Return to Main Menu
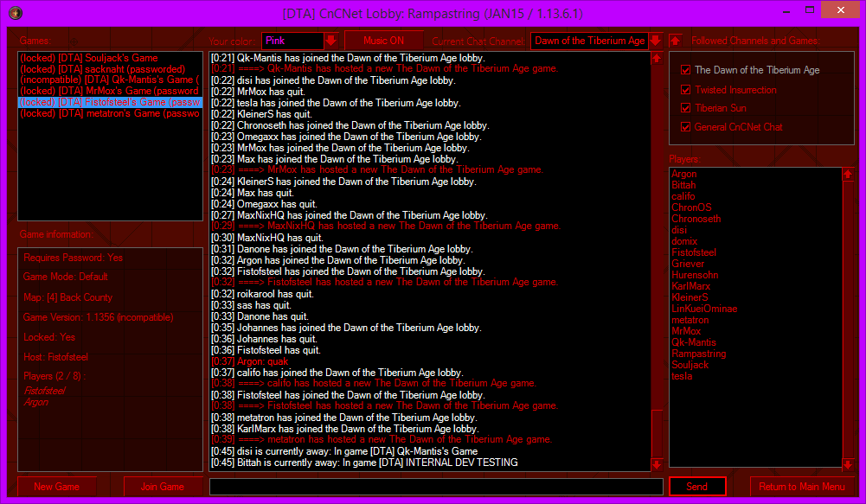The width and height of the screenshot is (866, 504). 801,487
